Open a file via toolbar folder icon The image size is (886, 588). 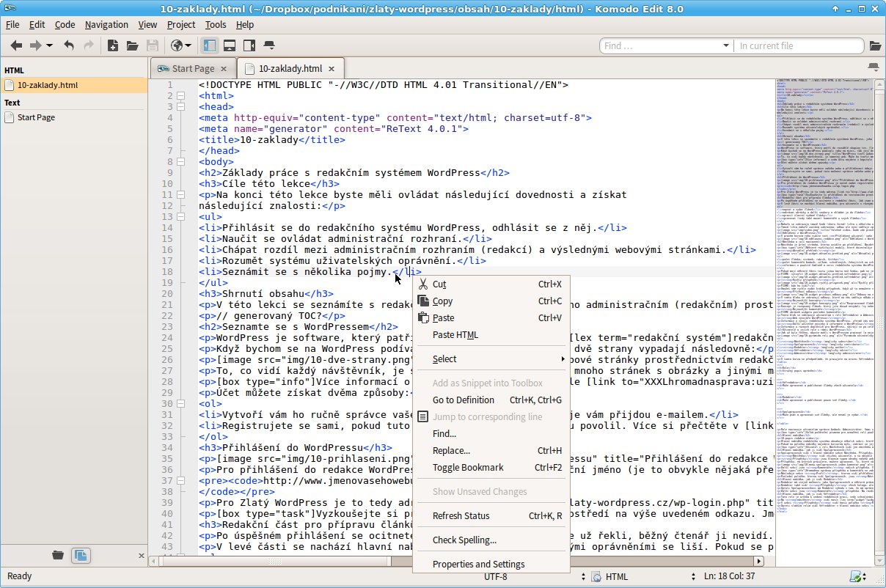133,45
